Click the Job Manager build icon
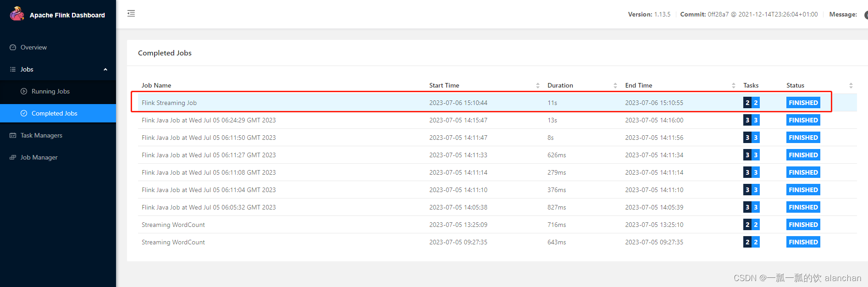The height and width of the screenshot is (287, 868). pos(13,157)
